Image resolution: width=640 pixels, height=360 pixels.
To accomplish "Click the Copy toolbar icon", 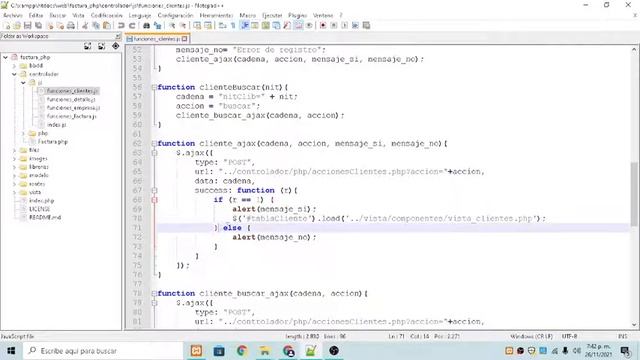I will 96,26.
